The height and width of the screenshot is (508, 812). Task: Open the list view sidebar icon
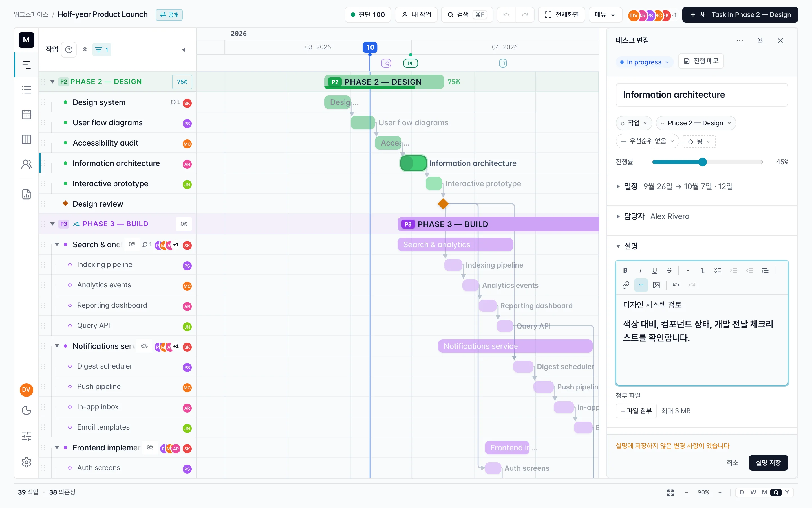27,90
